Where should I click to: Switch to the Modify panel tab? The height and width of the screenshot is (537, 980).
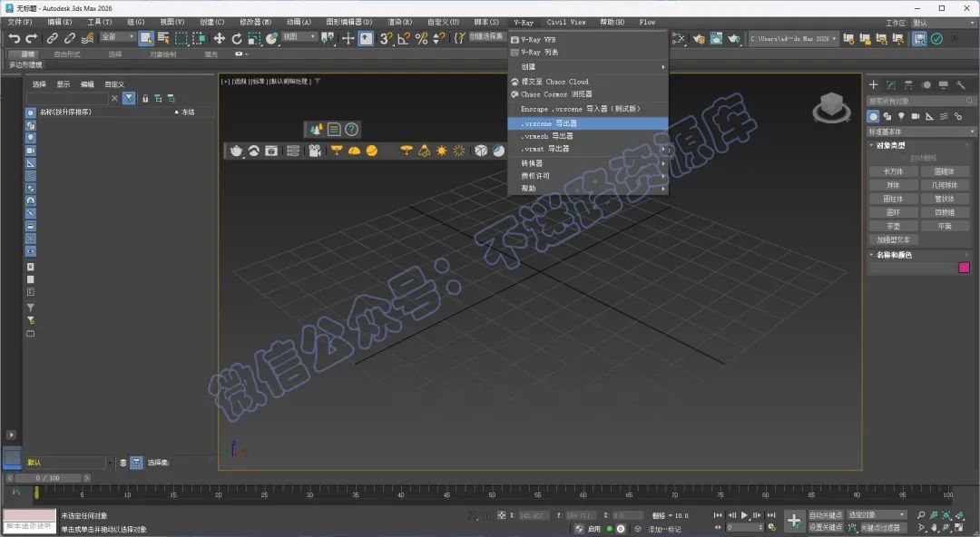(x=891, y=84)
